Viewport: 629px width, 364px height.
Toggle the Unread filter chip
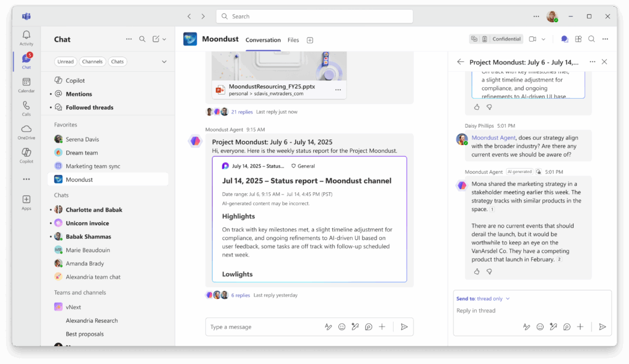[66, 61]
